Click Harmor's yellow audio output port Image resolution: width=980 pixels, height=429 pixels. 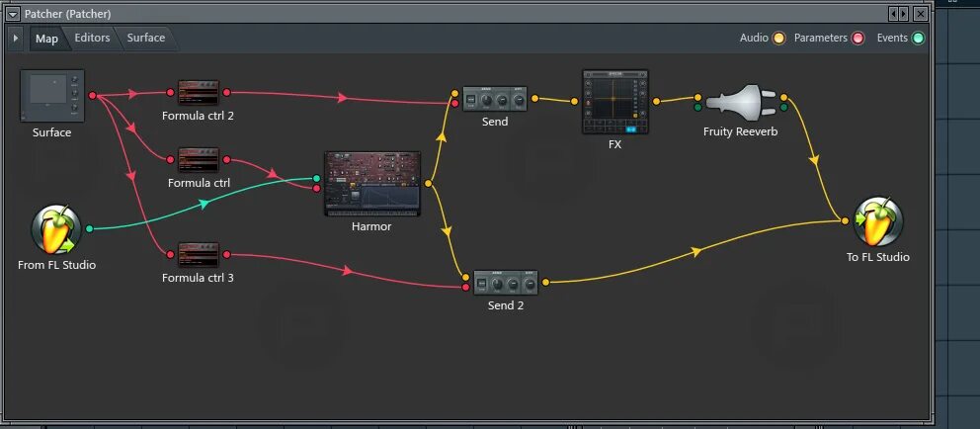tap(428, 184)
